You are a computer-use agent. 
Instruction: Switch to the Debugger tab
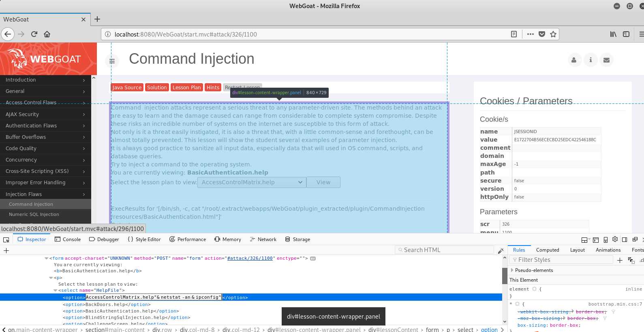tap(104, 239)
